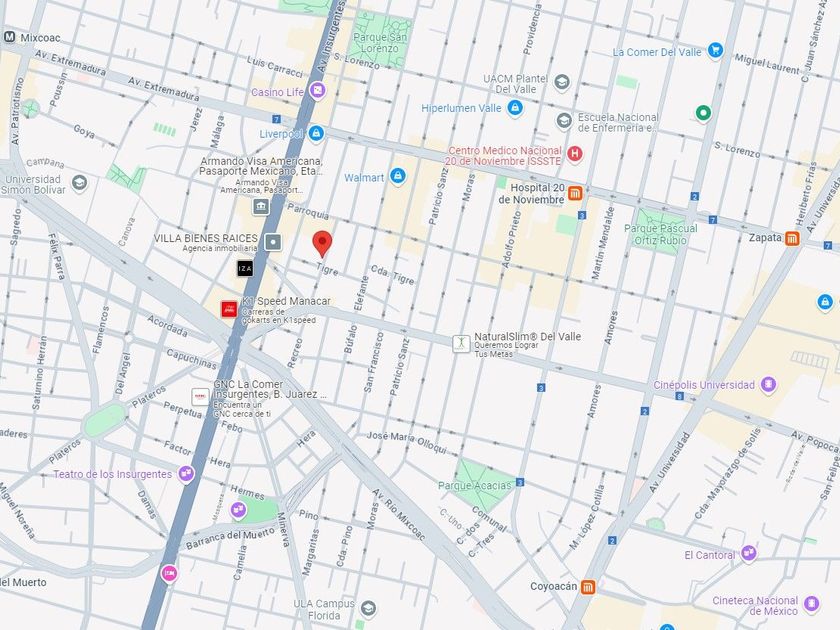The width and height of the screenshot is (840, 630).
Task: Select the José María Olloqui street label
Action: [x=407, y=442]
